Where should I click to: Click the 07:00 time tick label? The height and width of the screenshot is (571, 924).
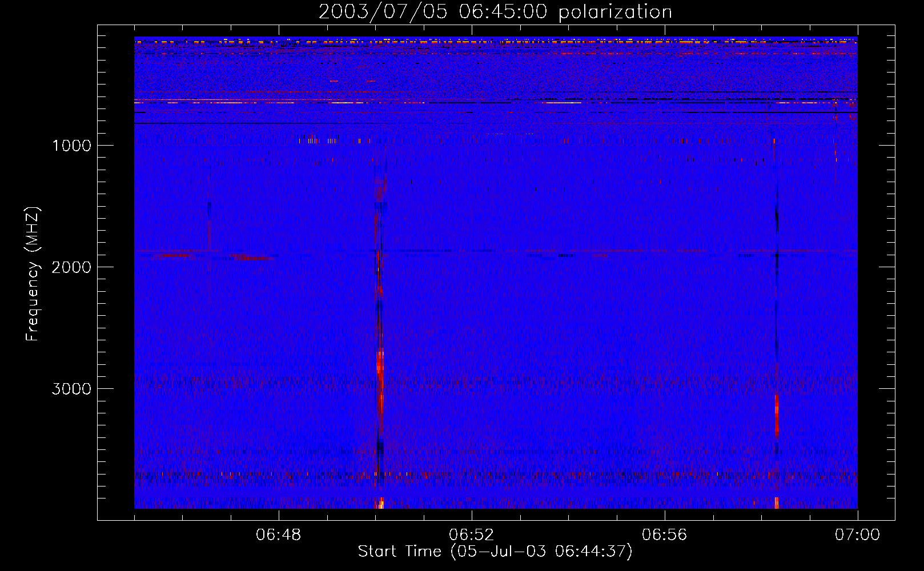(858, 535)
